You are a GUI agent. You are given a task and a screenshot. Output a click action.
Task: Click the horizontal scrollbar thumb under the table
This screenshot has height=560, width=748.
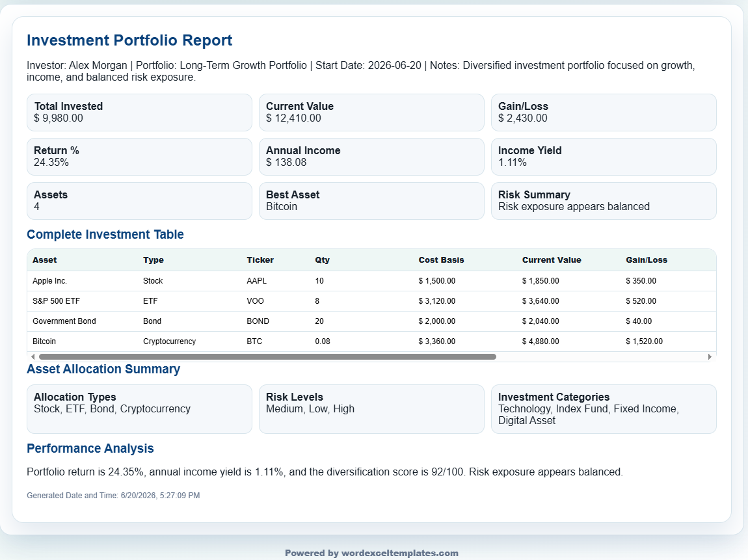click(267, 357)
